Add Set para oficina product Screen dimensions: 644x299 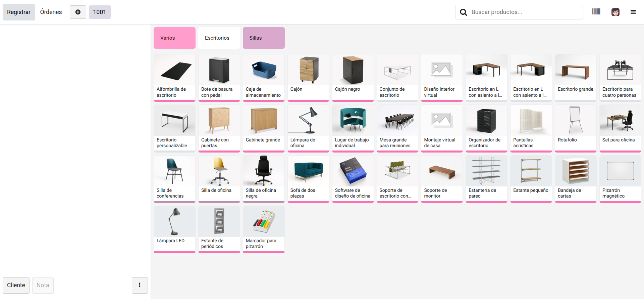point(620,128)
